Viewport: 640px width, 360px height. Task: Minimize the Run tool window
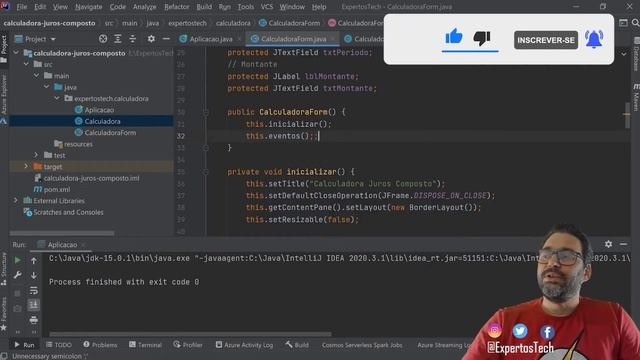[x=623, y=244]
